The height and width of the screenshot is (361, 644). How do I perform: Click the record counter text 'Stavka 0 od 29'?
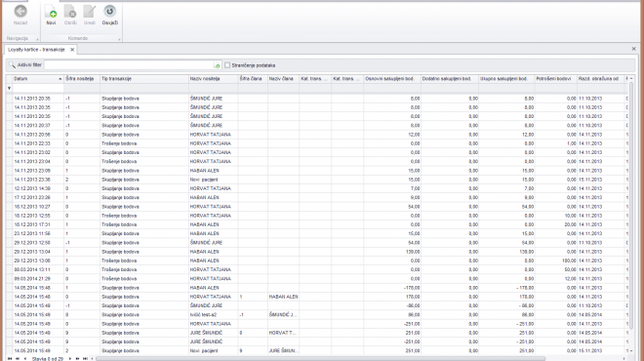[48, 358]
